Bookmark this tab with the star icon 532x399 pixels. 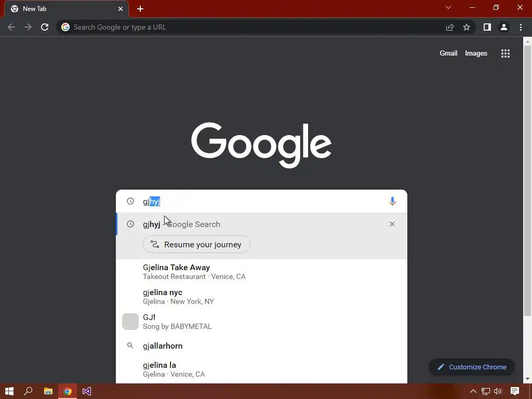coord(467,27)
